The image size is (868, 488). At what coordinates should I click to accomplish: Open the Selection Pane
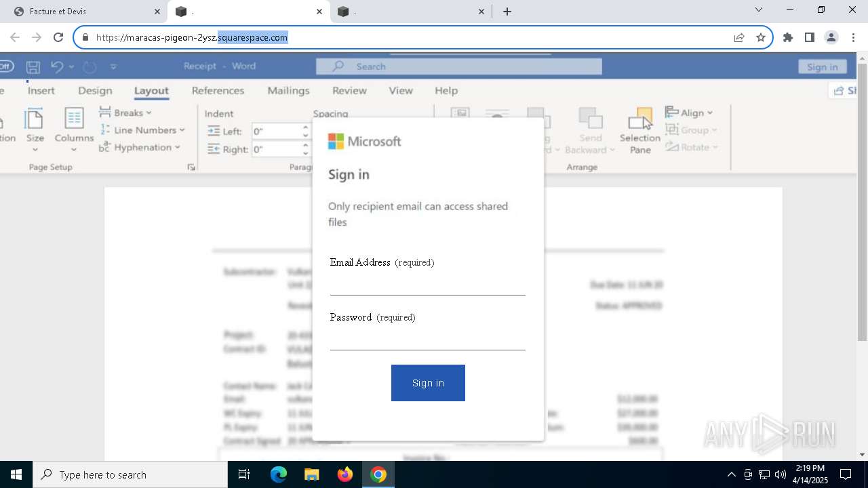[x=640, y=130]
